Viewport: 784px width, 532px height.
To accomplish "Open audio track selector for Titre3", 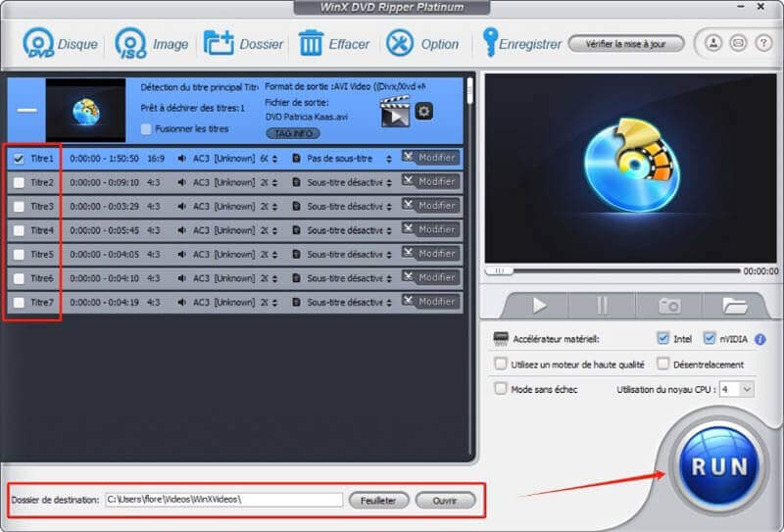I will tap(274, 207).
